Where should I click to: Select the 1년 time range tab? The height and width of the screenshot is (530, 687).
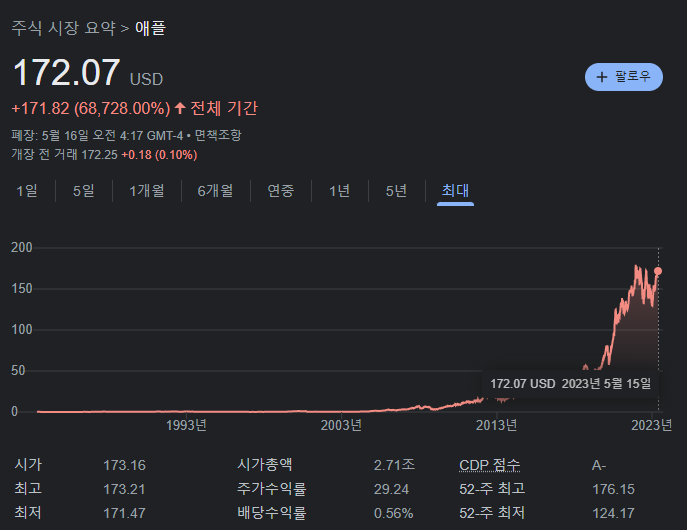click(340, 191)
